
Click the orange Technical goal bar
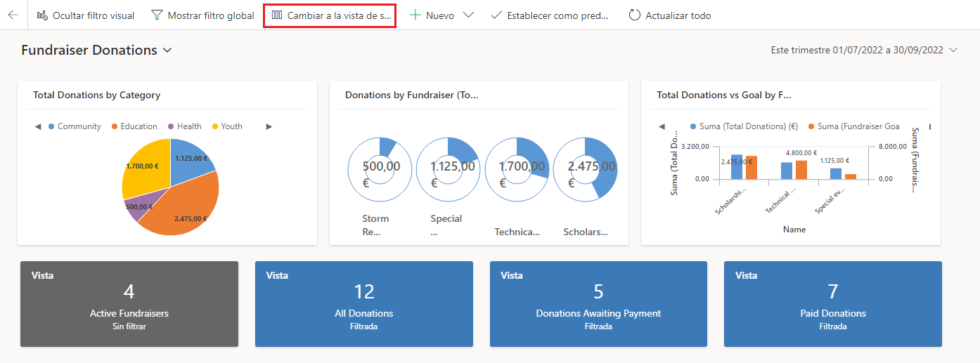click(x=801, y=170)
